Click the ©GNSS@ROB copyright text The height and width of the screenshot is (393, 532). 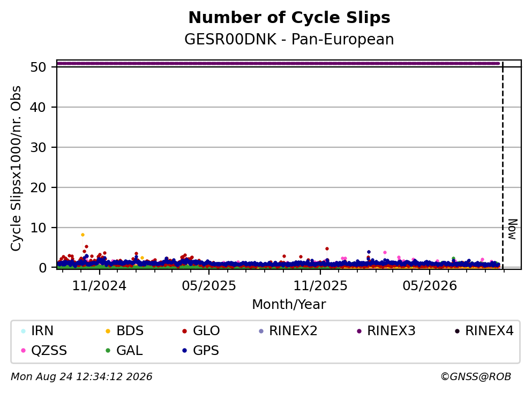coord(476,377)
